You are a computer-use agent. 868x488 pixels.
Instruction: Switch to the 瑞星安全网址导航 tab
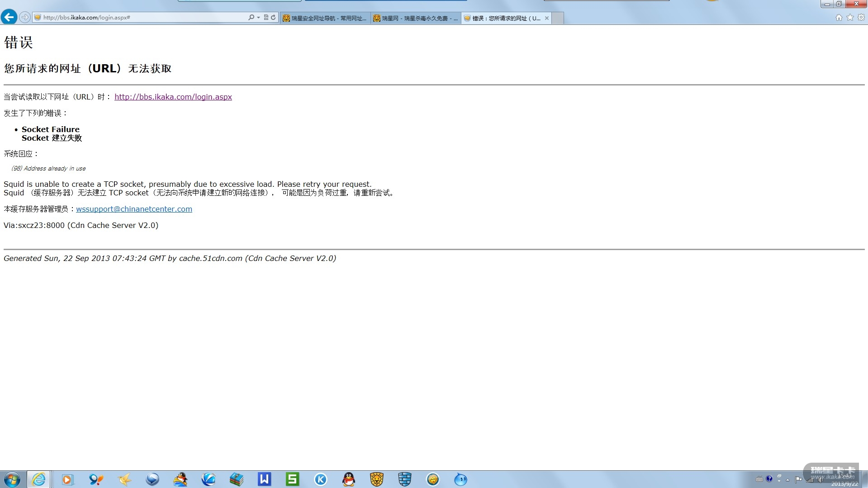325,18
